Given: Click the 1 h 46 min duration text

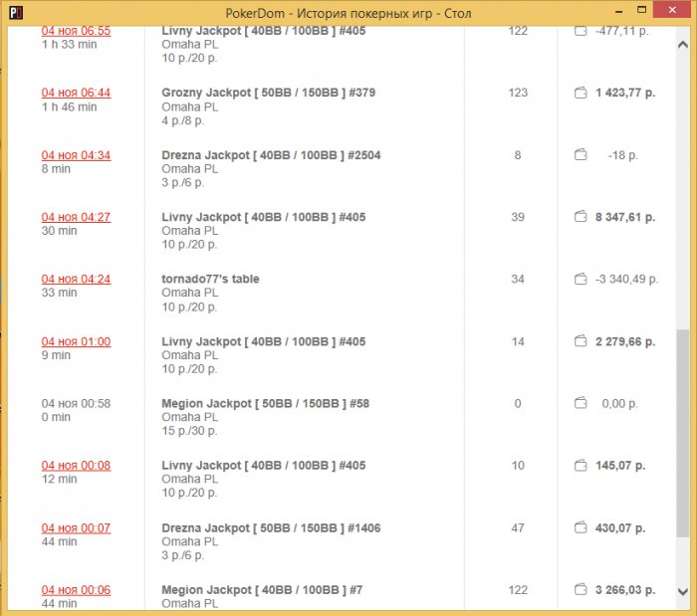Looking at the screenshot, I should point(70,107).
